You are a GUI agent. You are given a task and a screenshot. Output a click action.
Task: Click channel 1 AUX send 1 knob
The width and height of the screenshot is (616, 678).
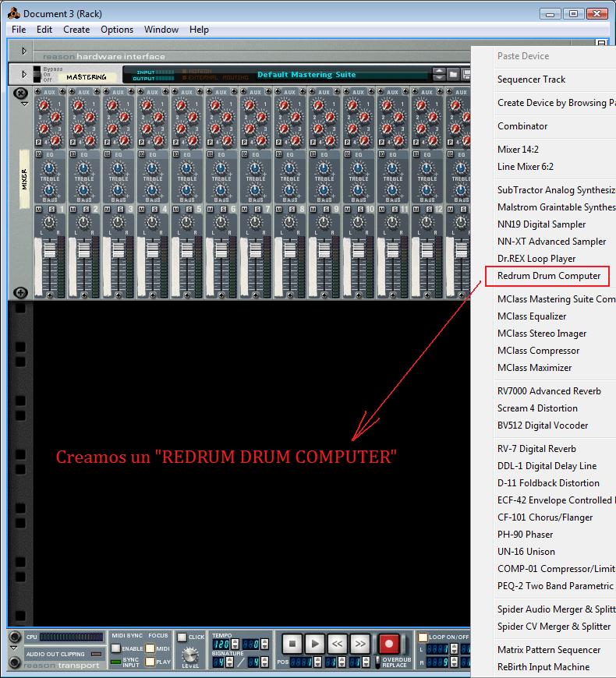[x=44, y=105]
